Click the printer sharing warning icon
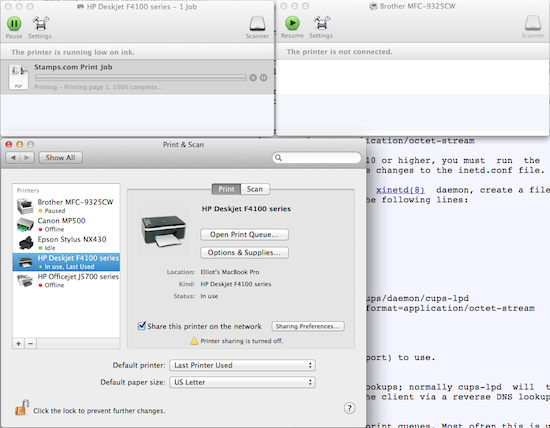550x428 pixels. (x=194, y=341)
